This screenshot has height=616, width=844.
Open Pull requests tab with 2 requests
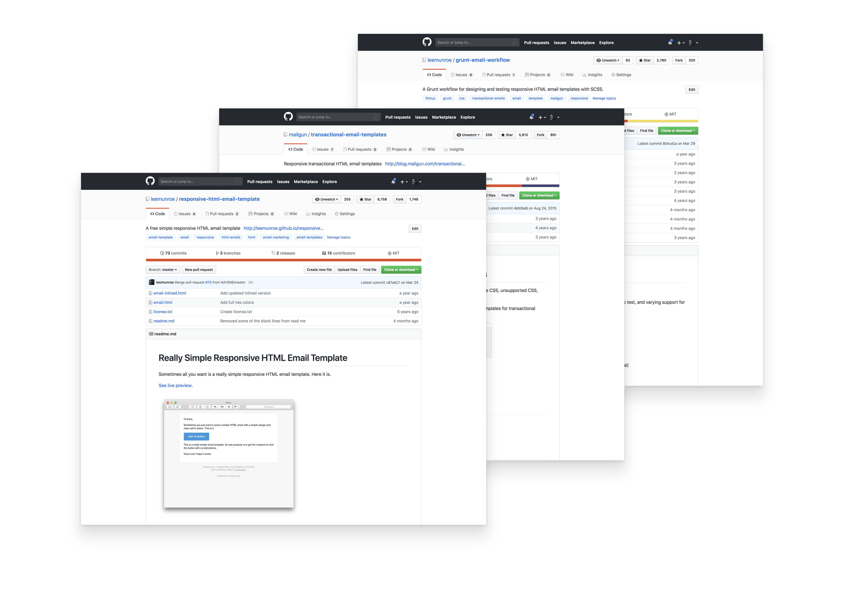[x=222, y=214]
